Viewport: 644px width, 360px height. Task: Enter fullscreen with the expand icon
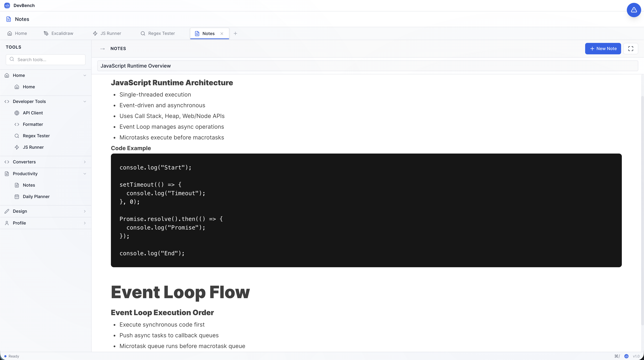(631, 48)
